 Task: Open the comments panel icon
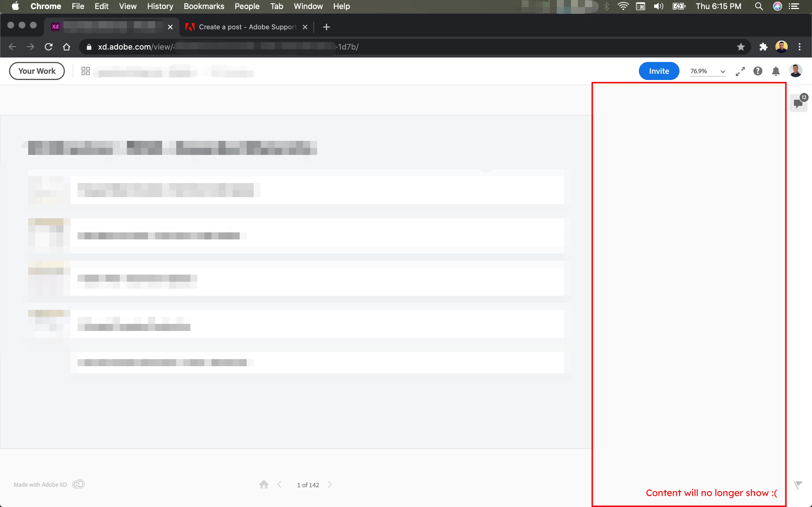pos(798,104)
